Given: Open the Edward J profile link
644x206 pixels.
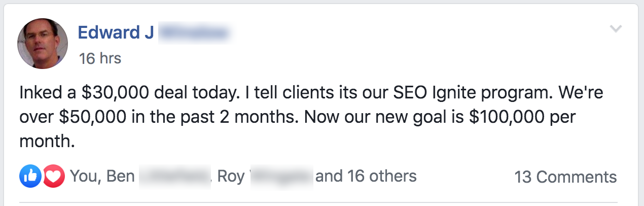Looking at the screenshot, I should (115, 33).
